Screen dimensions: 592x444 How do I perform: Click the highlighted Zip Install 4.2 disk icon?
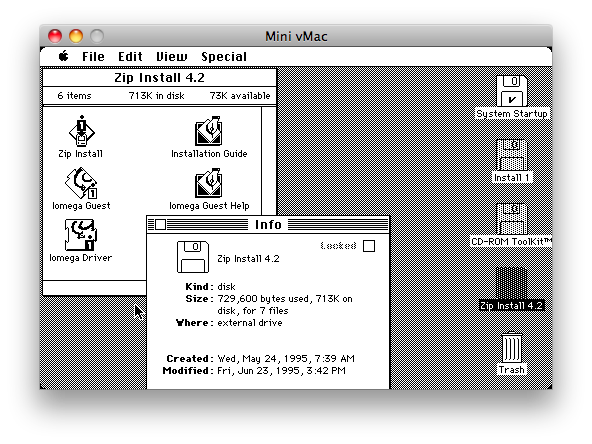[x=511, y=283]
